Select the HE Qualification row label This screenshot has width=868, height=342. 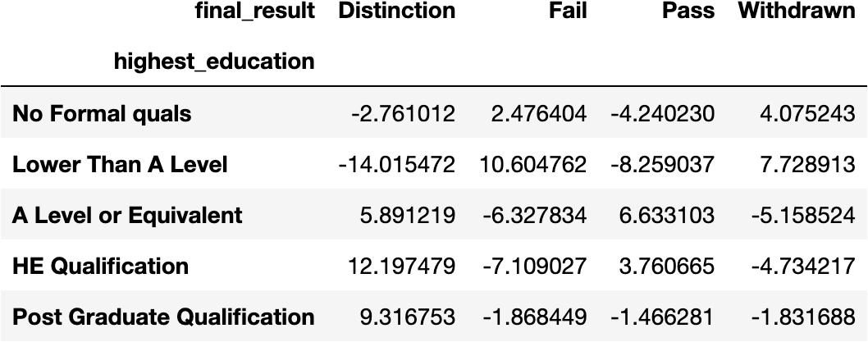[x=100, y=266]
